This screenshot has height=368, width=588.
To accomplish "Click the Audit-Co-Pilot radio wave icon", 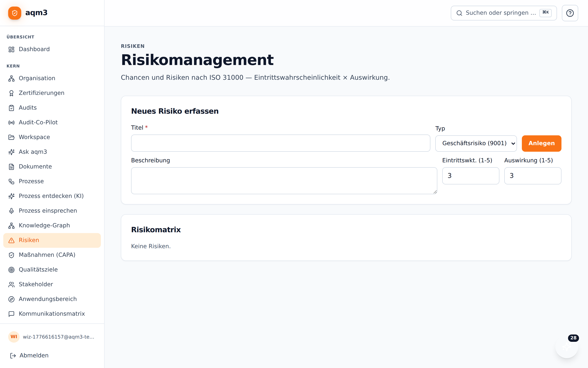I will [x=11, y=123].
